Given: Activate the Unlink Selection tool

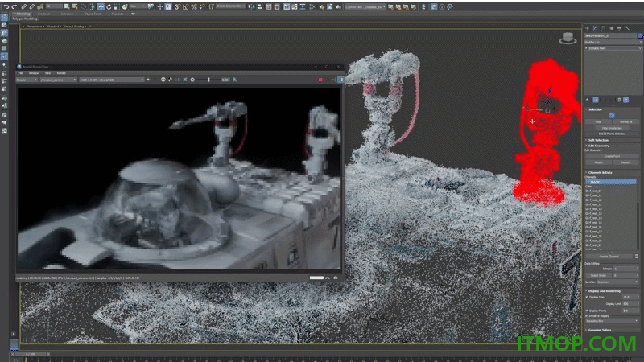Looking at the screenshot, I should point(31,7).
